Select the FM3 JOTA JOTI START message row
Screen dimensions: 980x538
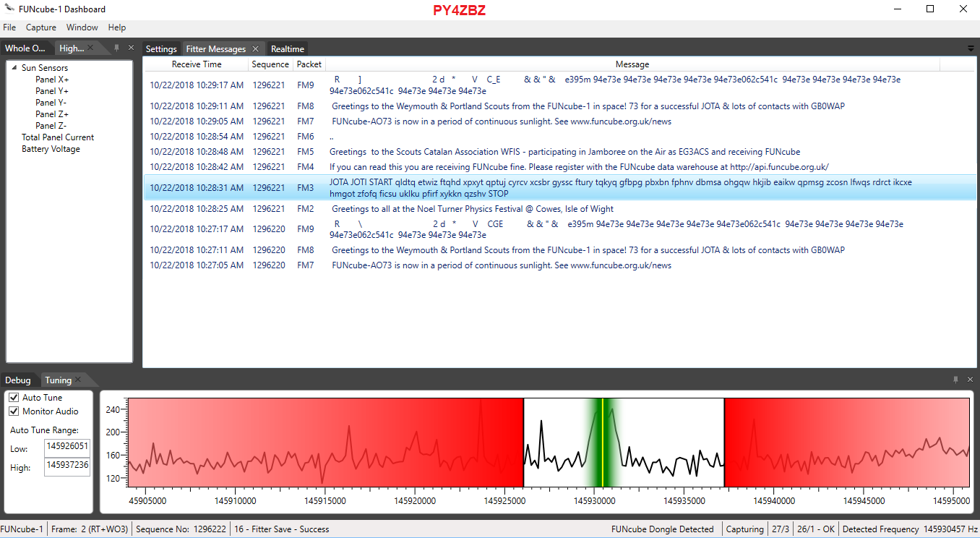coord(560,188)
